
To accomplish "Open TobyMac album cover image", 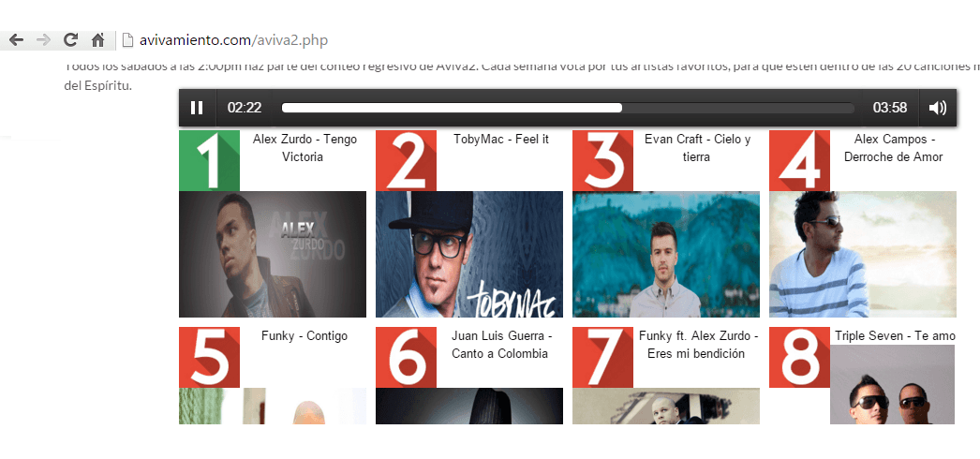I will 469,254.
